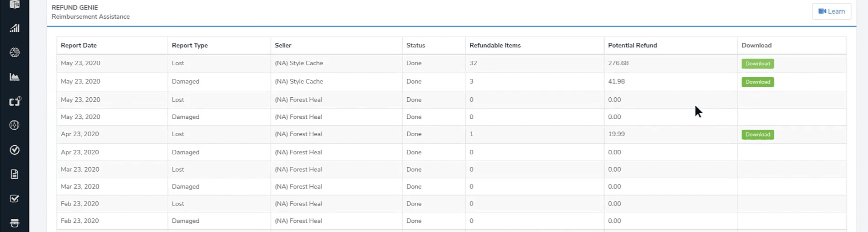Click Feb 23, 2020 date in Damaged row
This screenshot has width=868, height=232.
(80, 221)
